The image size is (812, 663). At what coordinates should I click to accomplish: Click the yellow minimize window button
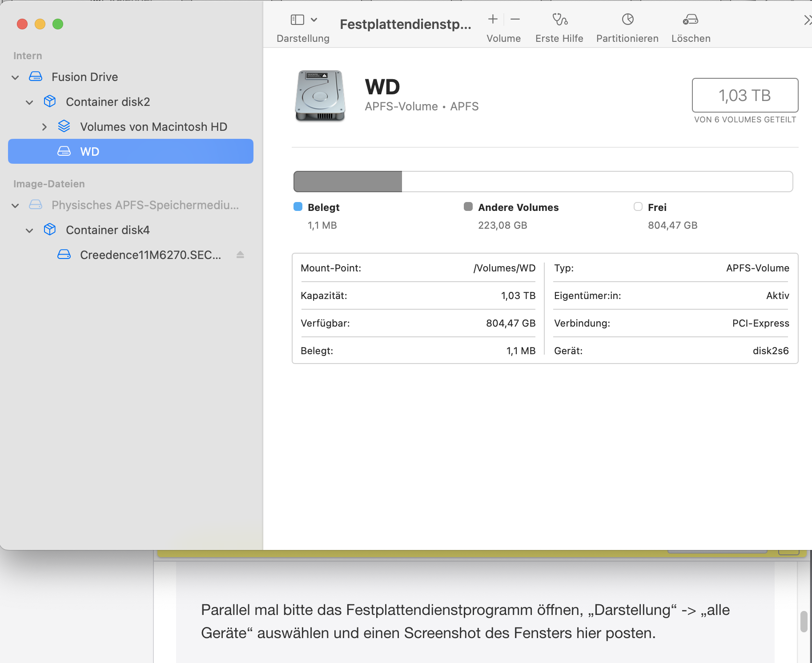coord(40,24)
